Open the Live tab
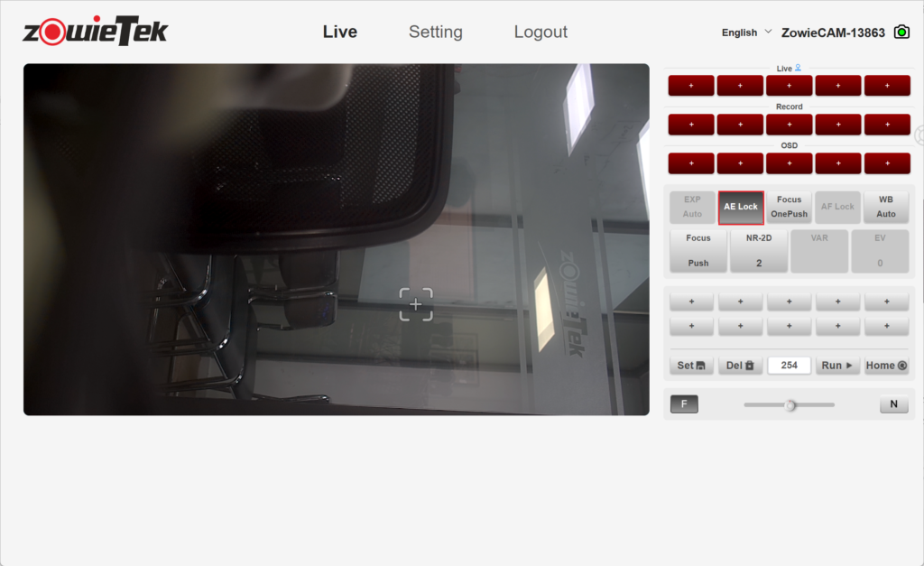This screenshot has height=566, width=924. click(340, 32)
